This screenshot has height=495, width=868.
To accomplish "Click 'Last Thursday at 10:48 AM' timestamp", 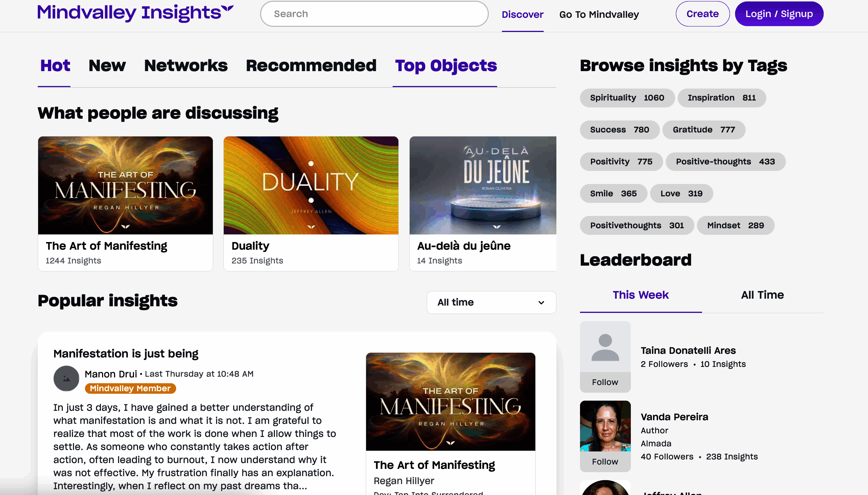I will tap(199, 374).
